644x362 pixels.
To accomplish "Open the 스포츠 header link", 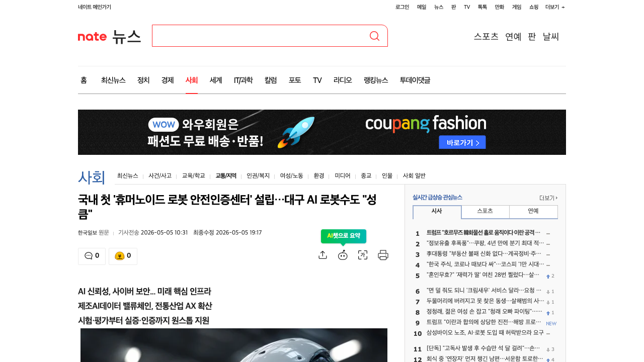I will click(486, 36).
